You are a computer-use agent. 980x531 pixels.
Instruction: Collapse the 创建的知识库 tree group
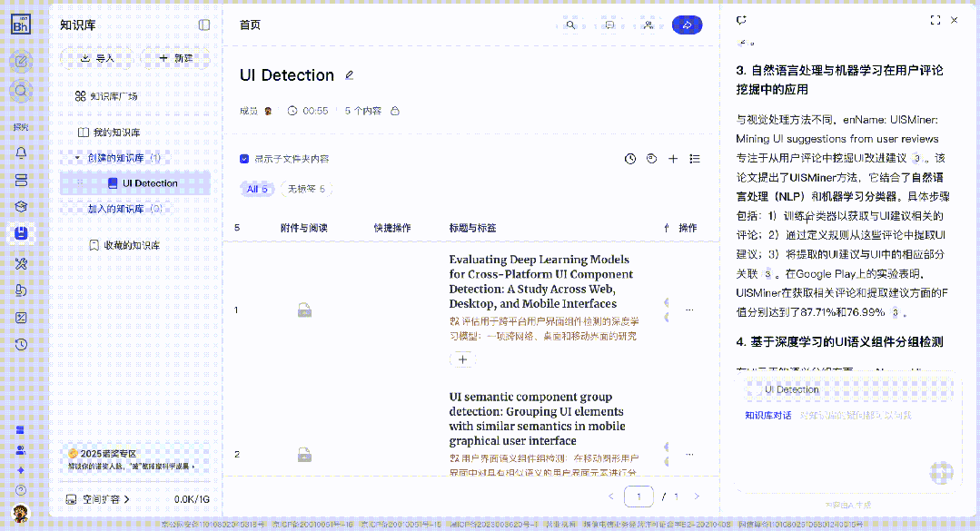coord(78,158)
